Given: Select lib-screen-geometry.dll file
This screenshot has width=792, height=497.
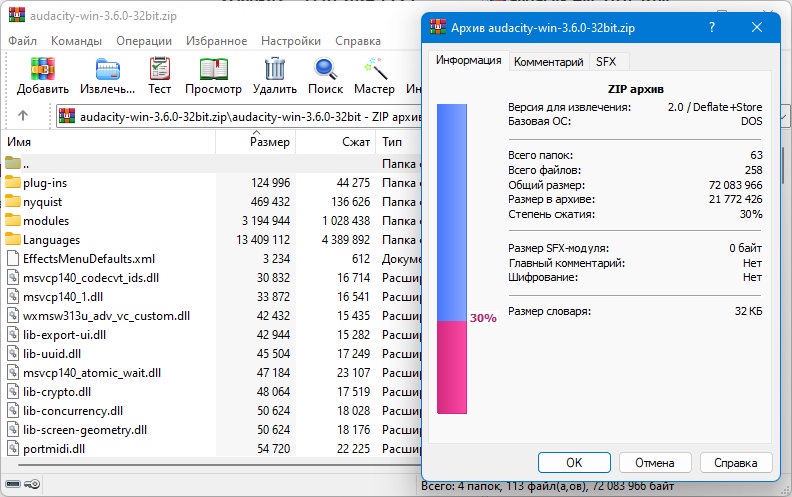Looking at the screenshot, I should tap(85, 430).
